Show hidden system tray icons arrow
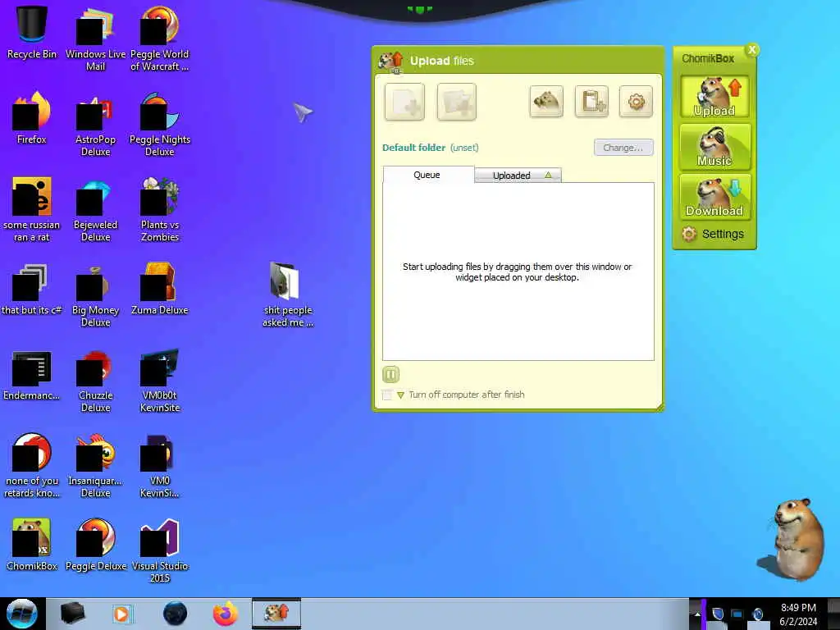Screen dimensions: 840x630 click(x=697, y=614)
